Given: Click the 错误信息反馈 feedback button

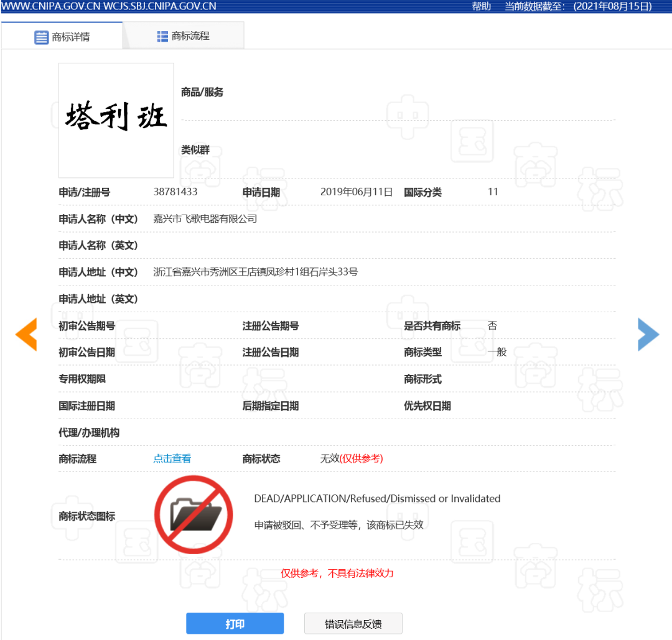Looking at the screenshot, I should point(353,623).
